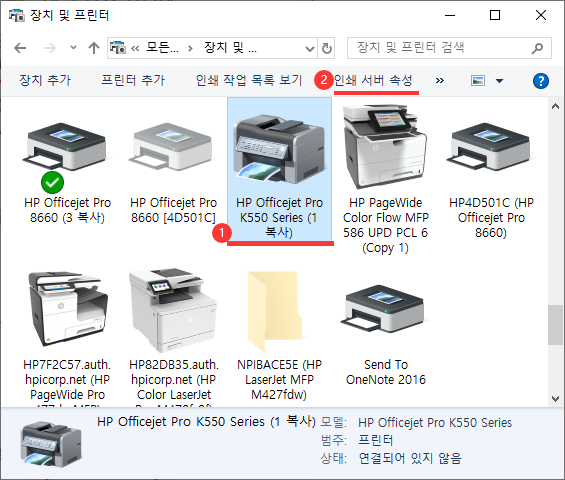The image size is (565, 480).
Task: Click the 장치 및 프린터 검색 search box
Action: tap(449, 48)
